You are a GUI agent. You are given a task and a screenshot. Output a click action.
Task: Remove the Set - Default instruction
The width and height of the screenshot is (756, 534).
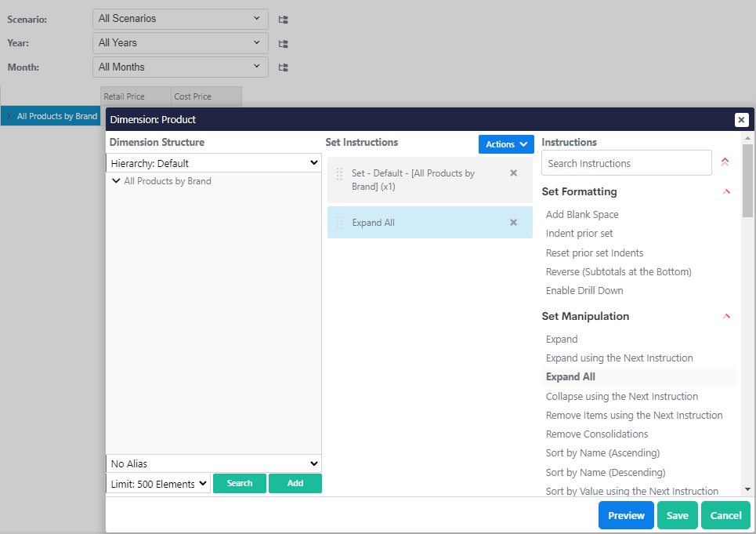(514, 173)
